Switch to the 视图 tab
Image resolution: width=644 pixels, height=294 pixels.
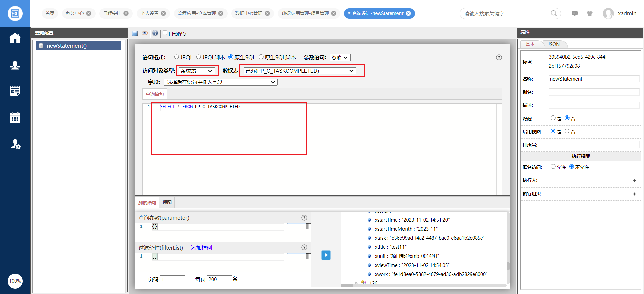(167, 202)
